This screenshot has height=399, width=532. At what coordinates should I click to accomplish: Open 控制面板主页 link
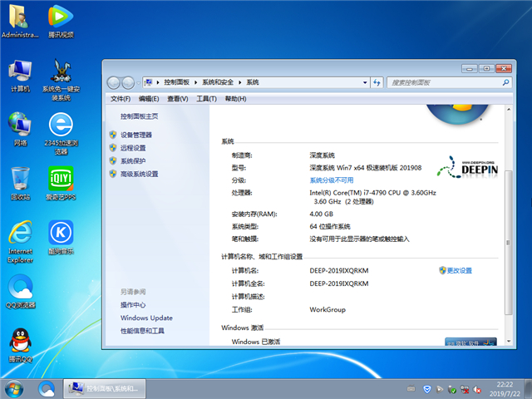pos(139,116)
